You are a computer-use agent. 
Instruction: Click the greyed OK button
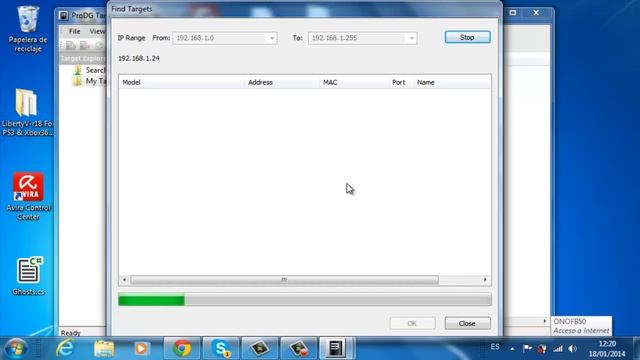[x=412, y=323]
